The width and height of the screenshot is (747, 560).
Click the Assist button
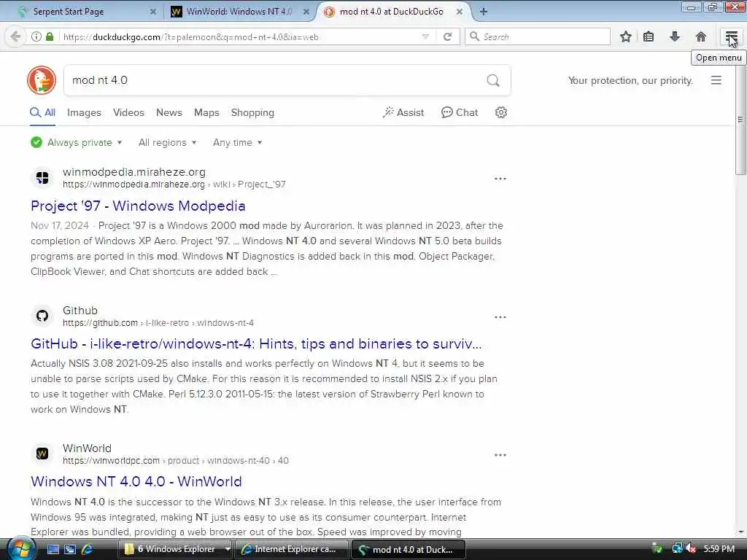403,113
